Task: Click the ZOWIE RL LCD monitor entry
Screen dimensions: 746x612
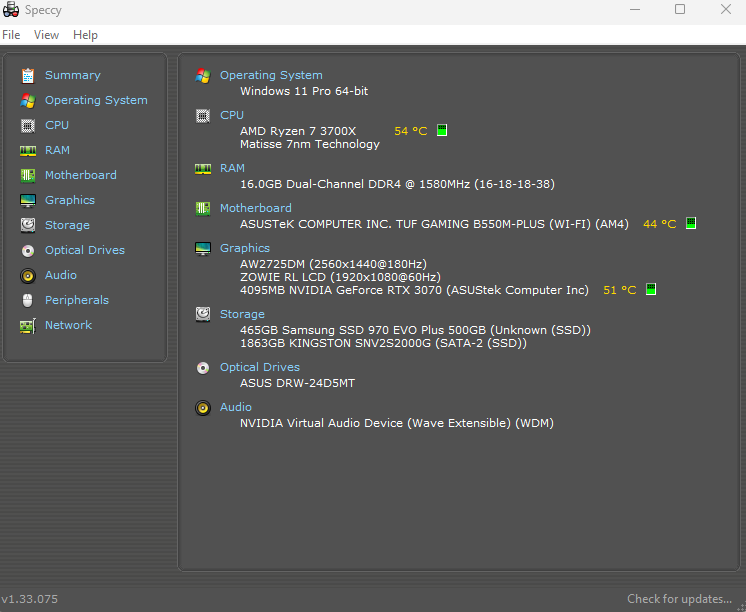Action: (340, 277)
